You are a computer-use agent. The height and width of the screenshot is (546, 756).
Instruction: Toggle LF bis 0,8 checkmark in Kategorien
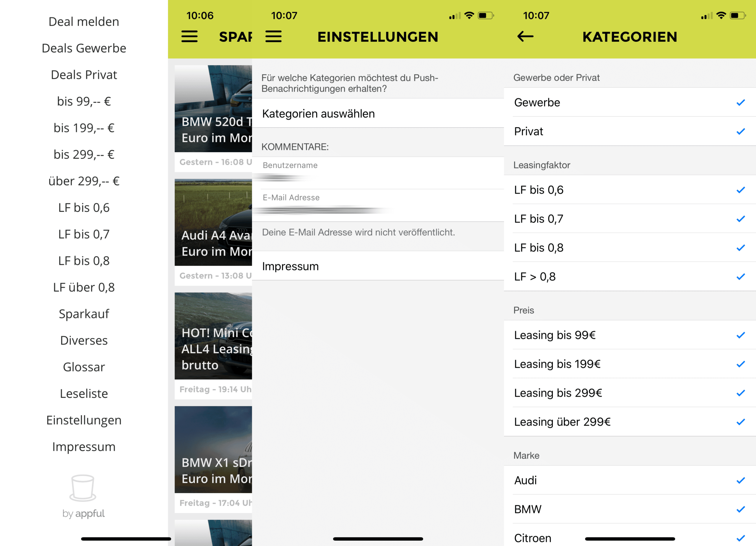tap(741, 248)
